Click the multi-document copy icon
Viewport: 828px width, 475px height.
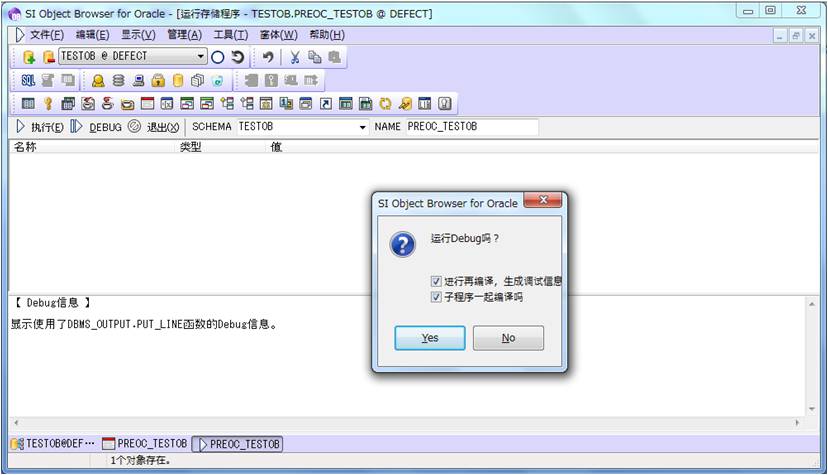pyautogui.click(x=197, y=80)
